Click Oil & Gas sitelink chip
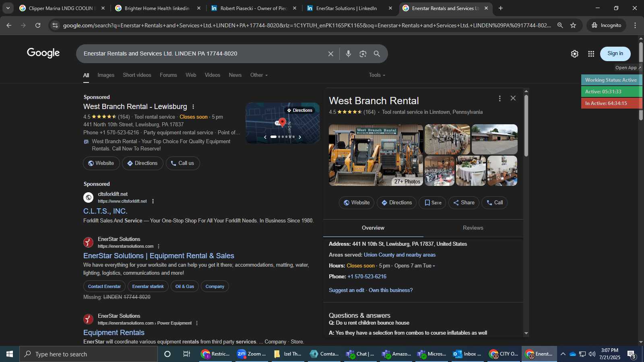 click(185, 286)
